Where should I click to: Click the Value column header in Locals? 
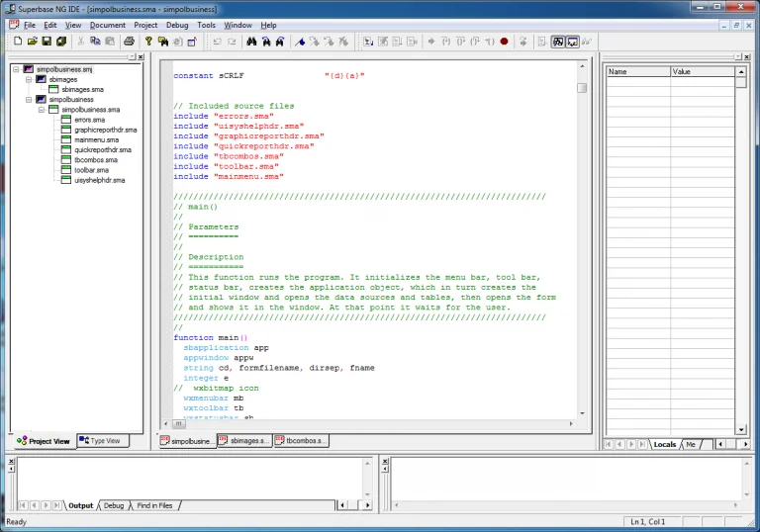click(x=701, y=71)
